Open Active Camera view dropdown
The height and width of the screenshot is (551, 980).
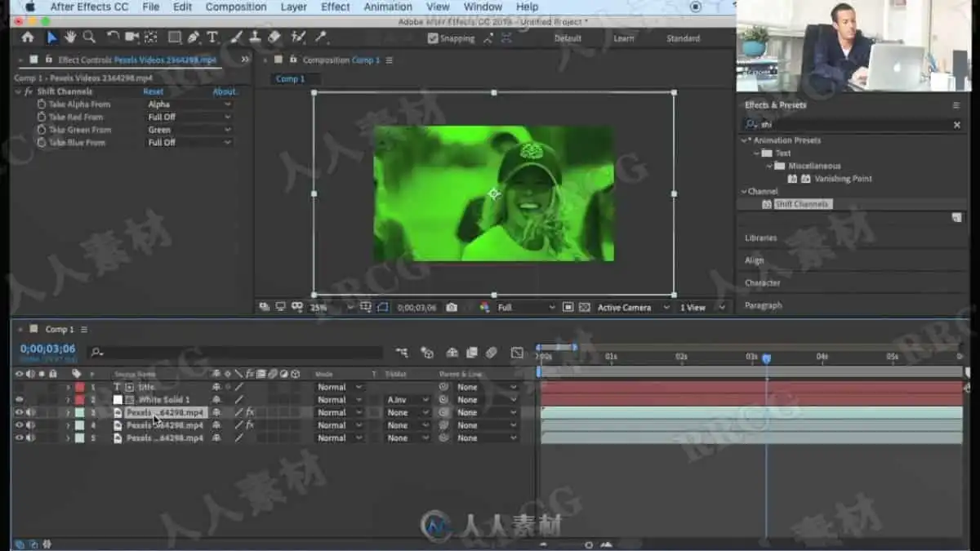pyautogui.click(x=633, y=308)
